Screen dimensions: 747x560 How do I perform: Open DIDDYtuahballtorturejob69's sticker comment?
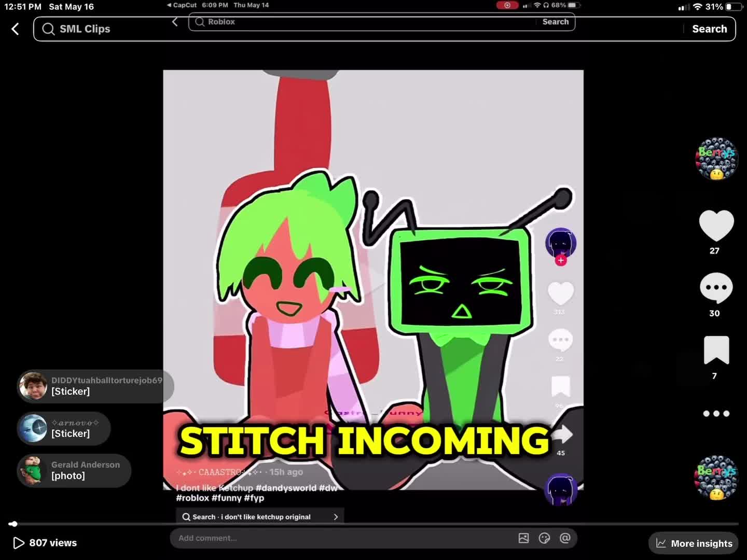[x=95, y=386]
